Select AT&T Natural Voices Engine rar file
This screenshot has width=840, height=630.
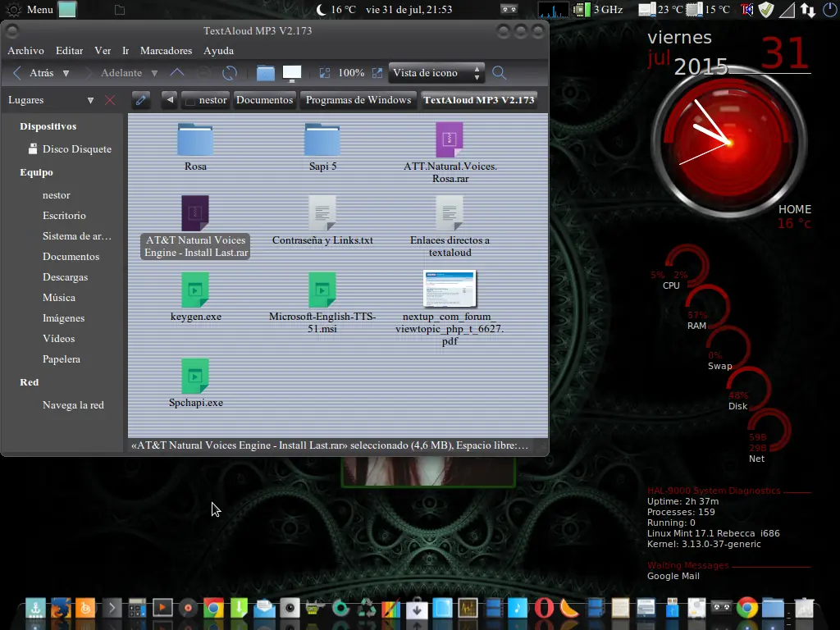pos(195,227)
